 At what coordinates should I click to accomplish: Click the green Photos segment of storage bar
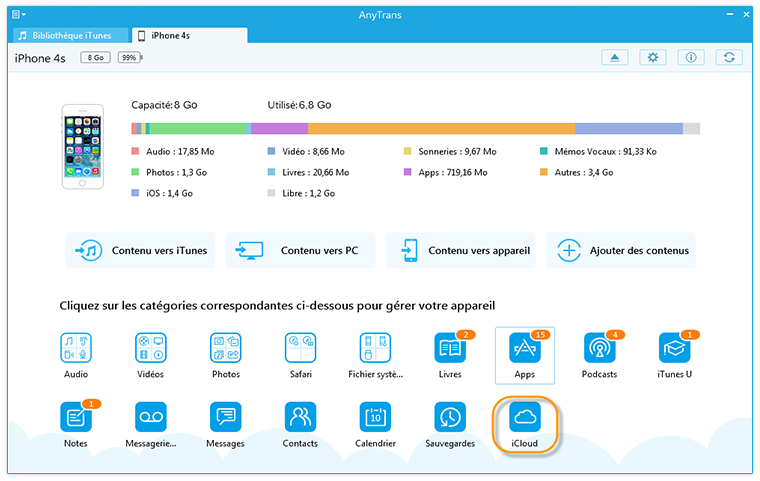[198, 128]
